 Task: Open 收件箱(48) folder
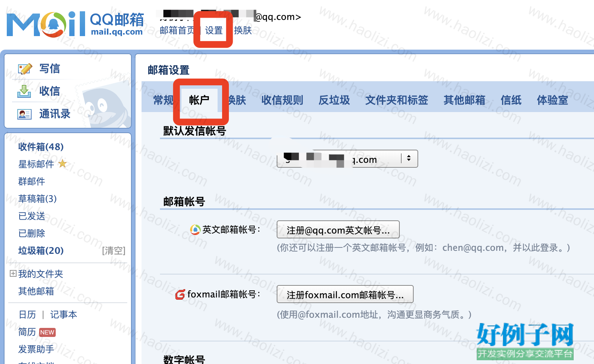[41, 147]
